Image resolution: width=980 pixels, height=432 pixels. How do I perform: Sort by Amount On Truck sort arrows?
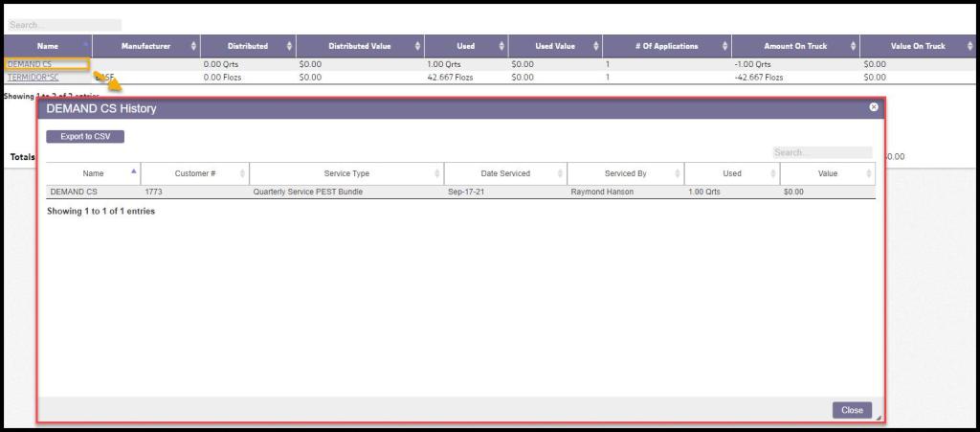(853, 46)
